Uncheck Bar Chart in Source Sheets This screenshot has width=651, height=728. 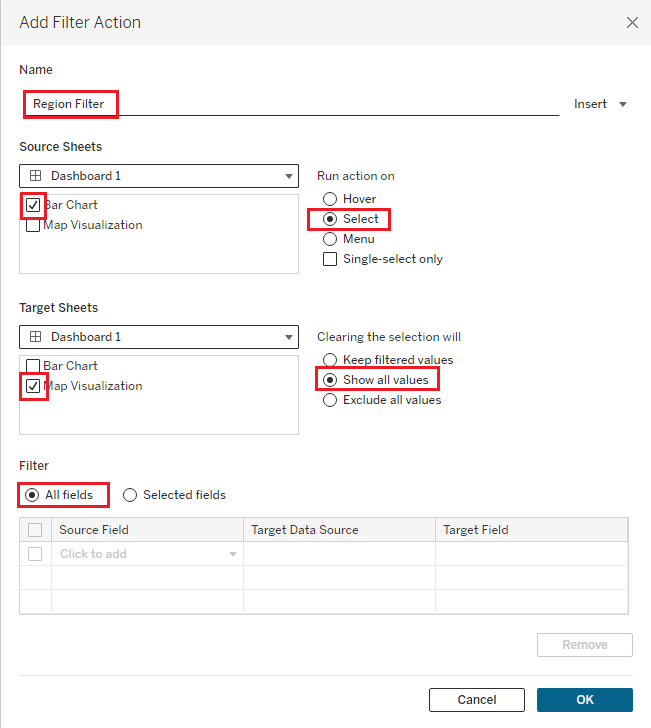34,205
